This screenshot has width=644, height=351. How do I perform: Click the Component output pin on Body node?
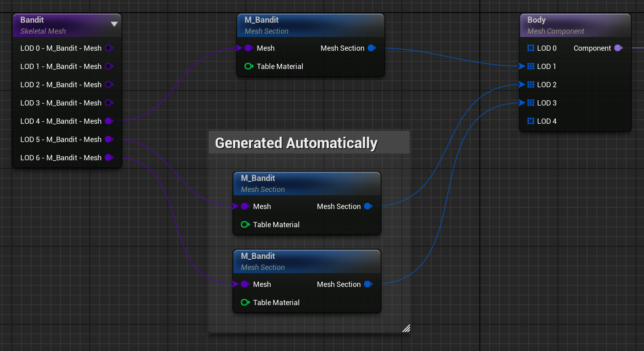(x=618, y=48)
